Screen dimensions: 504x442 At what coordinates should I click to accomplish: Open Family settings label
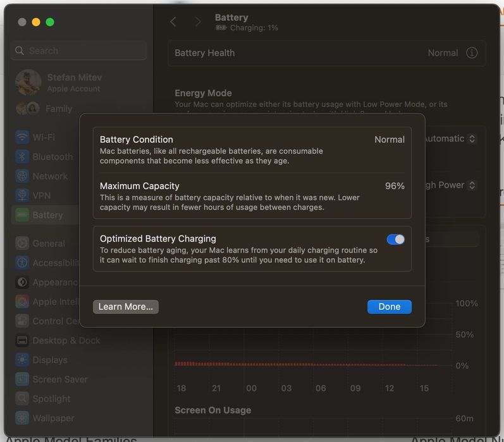(x=59, y=109)
